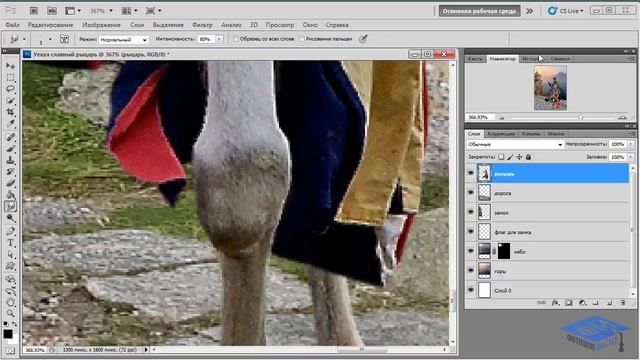
Task: Add a layer style with fx icon
Action: tap(555, 303)
